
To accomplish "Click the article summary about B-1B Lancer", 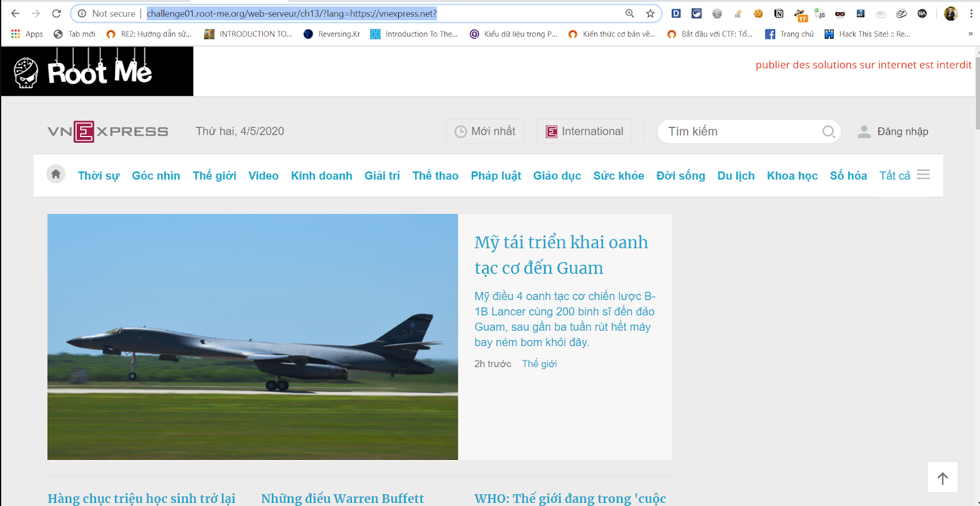I will pyautogui.click(x=565, y=319).
